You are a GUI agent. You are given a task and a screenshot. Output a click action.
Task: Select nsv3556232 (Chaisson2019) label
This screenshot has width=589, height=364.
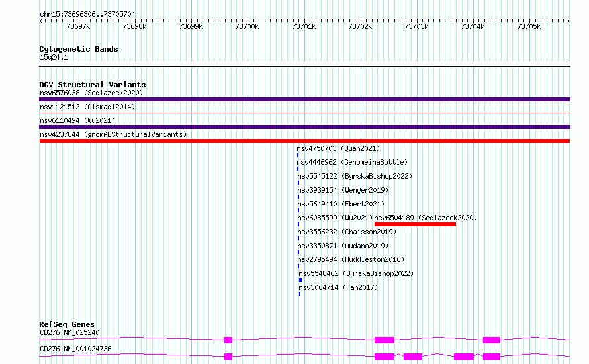click(x=347, y=232)
